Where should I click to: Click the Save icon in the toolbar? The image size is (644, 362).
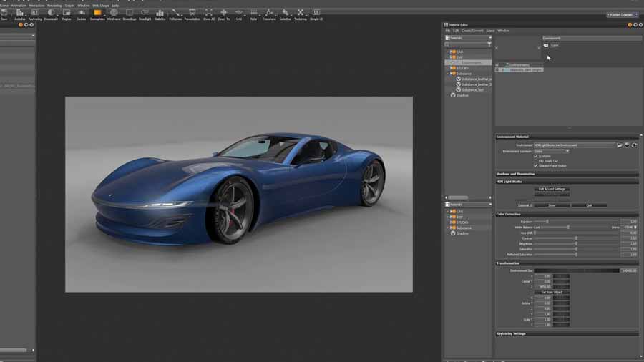click(4, 14)
